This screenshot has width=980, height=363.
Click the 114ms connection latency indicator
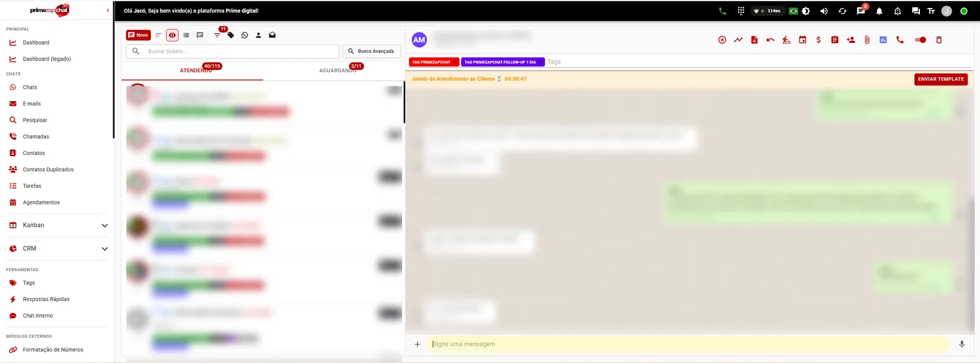(x=767, y=11)
